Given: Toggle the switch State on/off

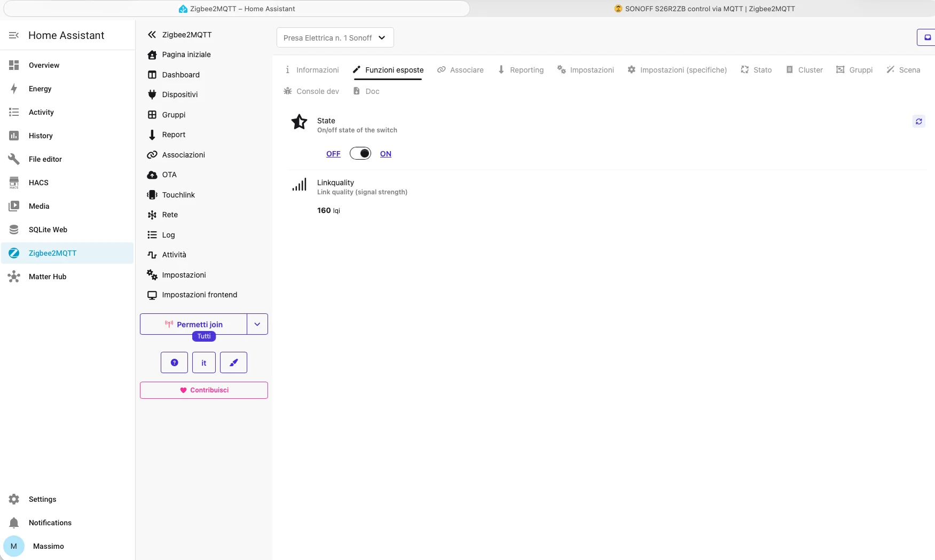Looking at the screenshot, I should coord(360,154).
